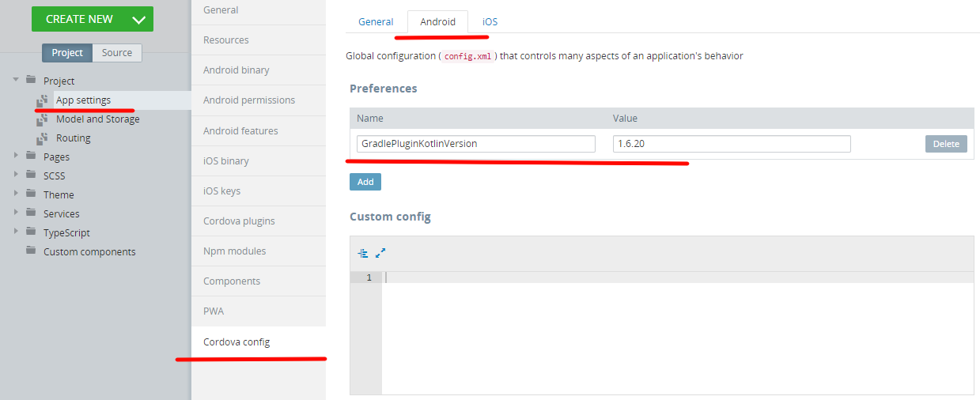
Task: Click the config.xml code label
Action: (x=467, y=56)
